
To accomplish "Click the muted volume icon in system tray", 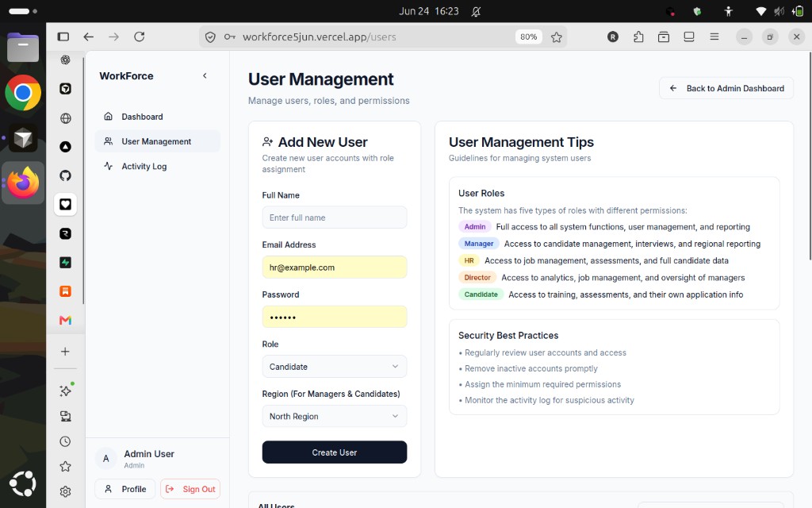I will (779, 11).
